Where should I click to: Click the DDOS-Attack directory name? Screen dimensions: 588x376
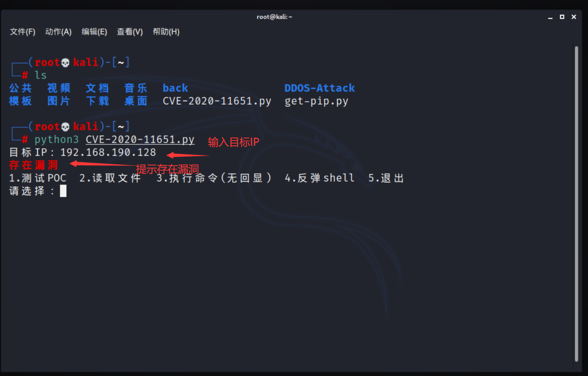[319, 88]
